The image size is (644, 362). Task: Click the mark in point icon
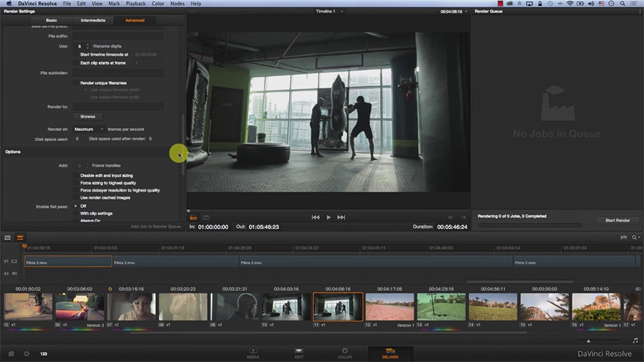[x=451, y=217]
